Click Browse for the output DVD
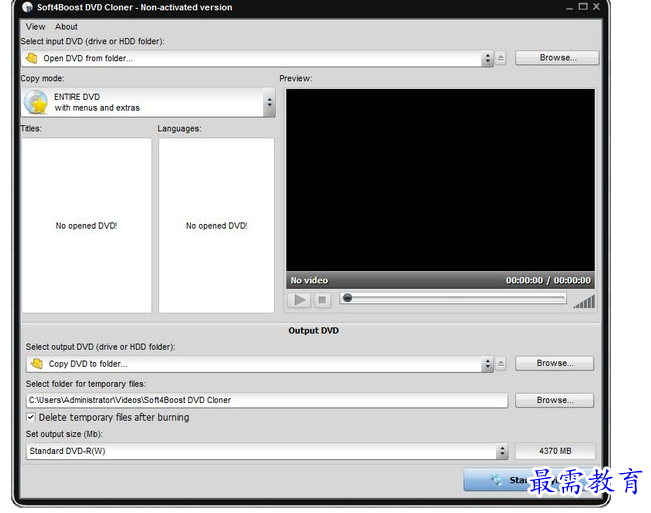Viewport: 651px width, 513px height. [x=555, y=363]
